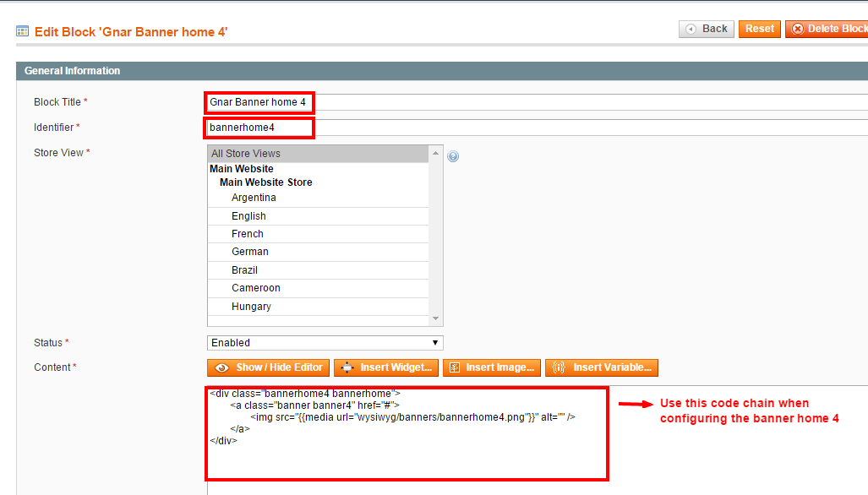Click inside the Identifier field
Screen dimensions: 868x495
[537, 128]
